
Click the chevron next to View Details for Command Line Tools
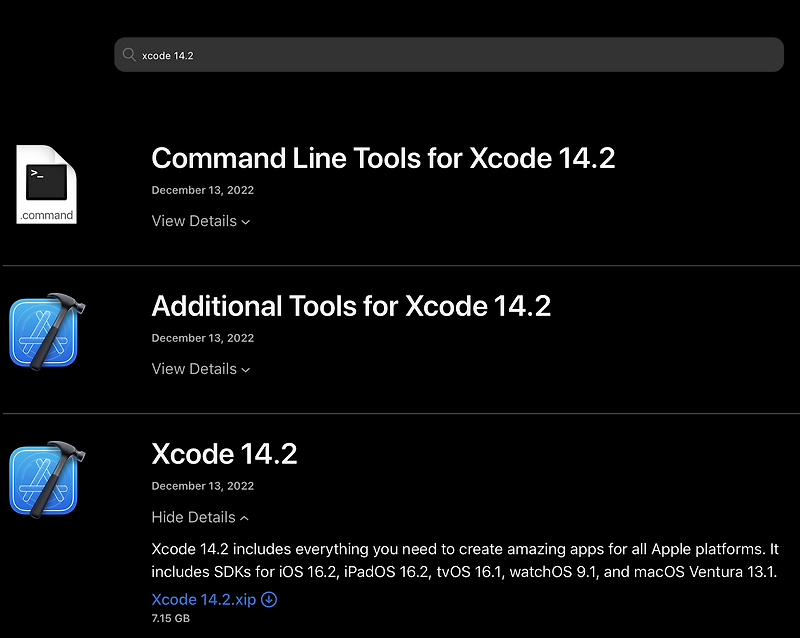pyautogui.click(x=247, y=222)
